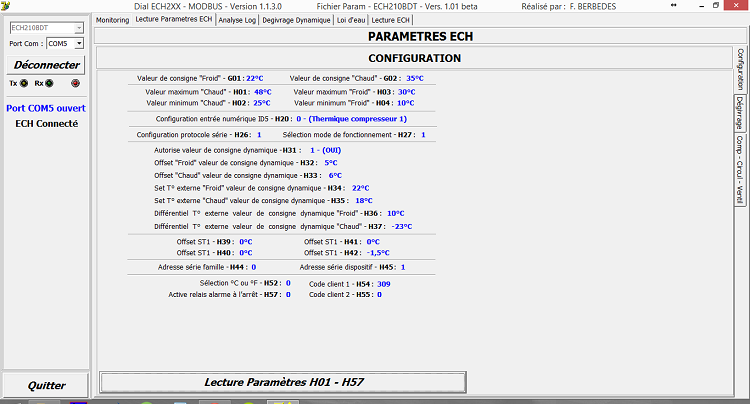This screenshot has height=404, width=750.
Task: Switch to the Monitoring tab
Action: point(112,20)
